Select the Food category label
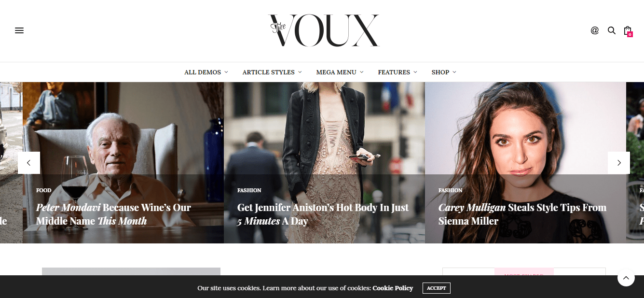The width and height of the screenshot is (644, 298). click(43, 190)
